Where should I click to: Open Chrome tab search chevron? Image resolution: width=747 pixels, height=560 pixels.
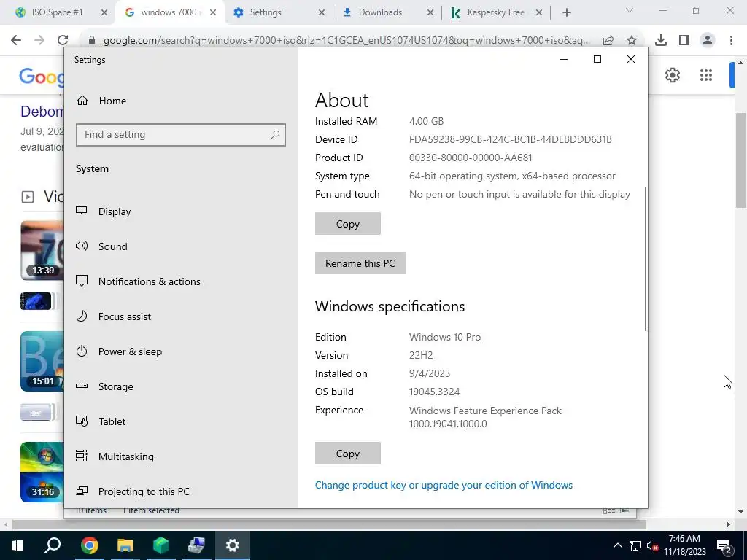click(630, 10)
